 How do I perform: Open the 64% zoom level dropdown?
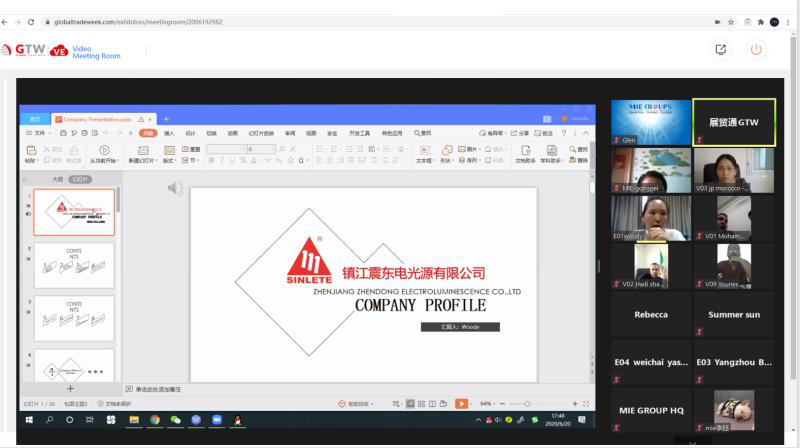487,403
